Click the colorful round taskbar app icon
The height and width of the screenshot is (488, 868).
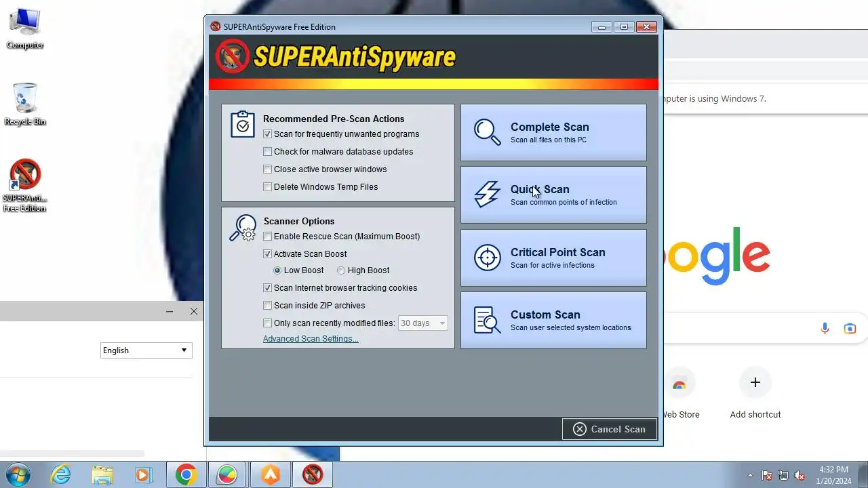click(x=227, y=474)
